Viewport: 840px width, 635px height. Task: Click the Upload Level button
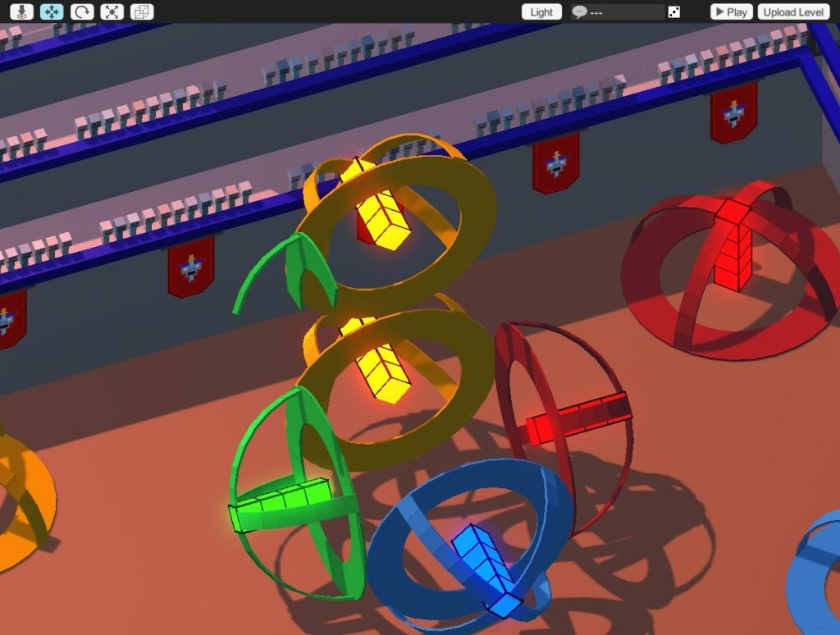click(x=793, y=11)
